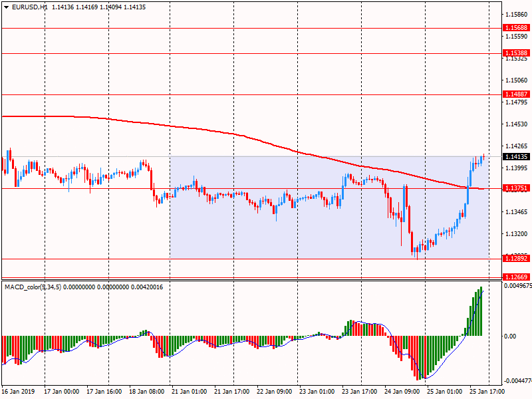Viewport: 532px width, 399px height.
Task: Select the 1.15860 price axis value
Action: (x=517, y=14)
